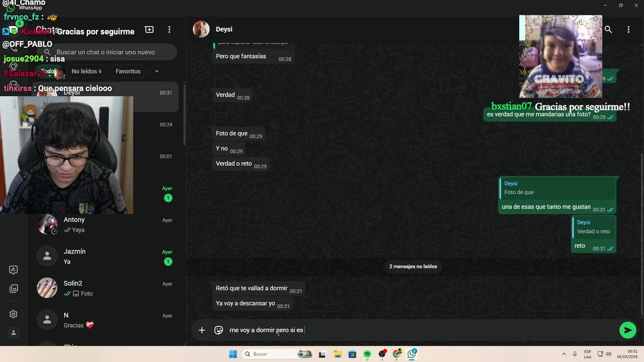
Task: Open the ESP LAA language switcher
Action: point(588,354)
